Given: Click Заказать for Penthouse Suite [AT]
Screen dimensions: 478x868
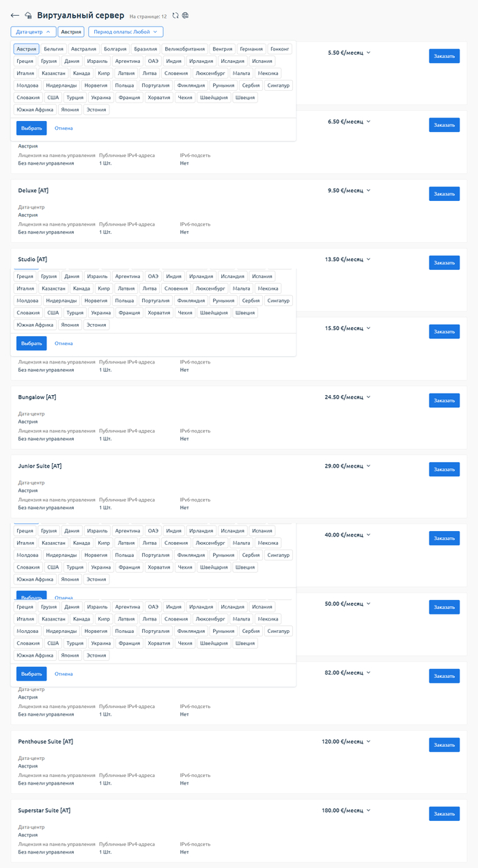Looking at the screenshot, I should tap(444, 745).
